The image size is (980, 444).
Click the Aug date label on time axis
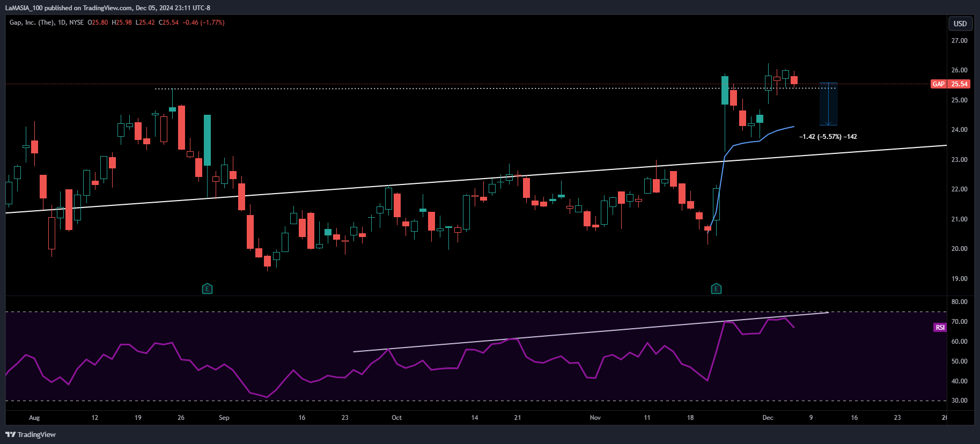click(x=34, y=418)
